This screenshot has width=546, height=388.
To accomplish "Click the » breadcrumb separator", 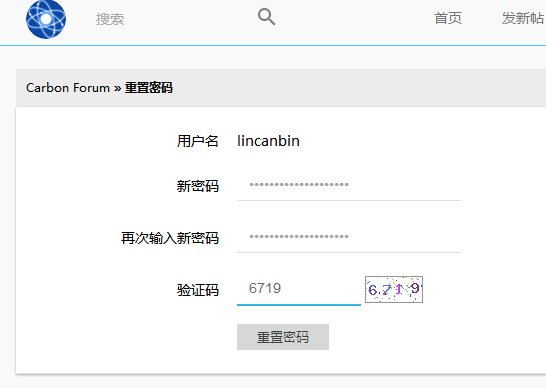I will 117,88.
